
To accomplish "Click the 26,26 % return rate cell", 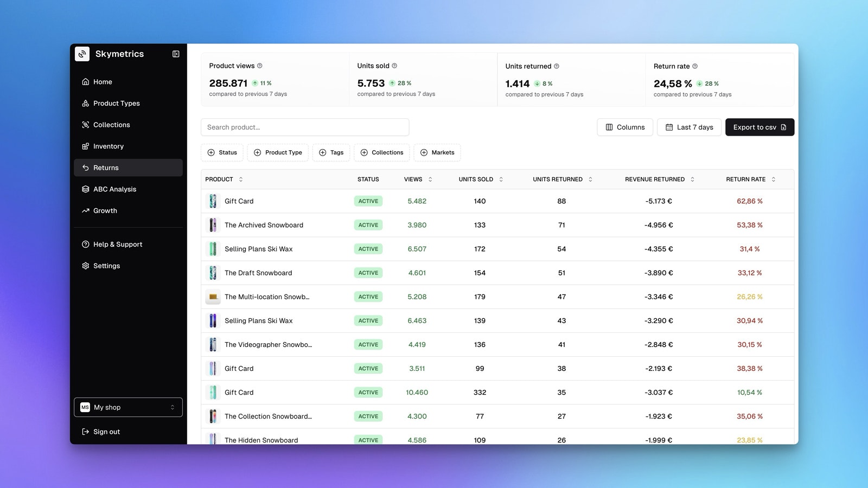I will click(750, 297).
